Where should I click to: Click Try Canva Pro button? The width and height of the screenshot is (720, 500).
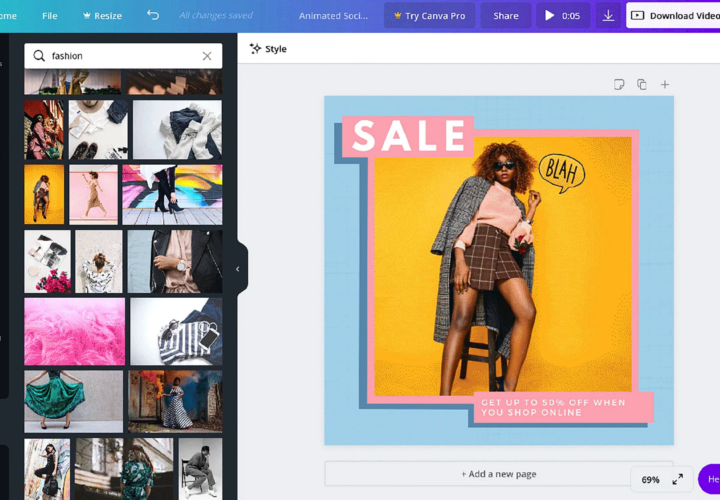pos(429,16)
